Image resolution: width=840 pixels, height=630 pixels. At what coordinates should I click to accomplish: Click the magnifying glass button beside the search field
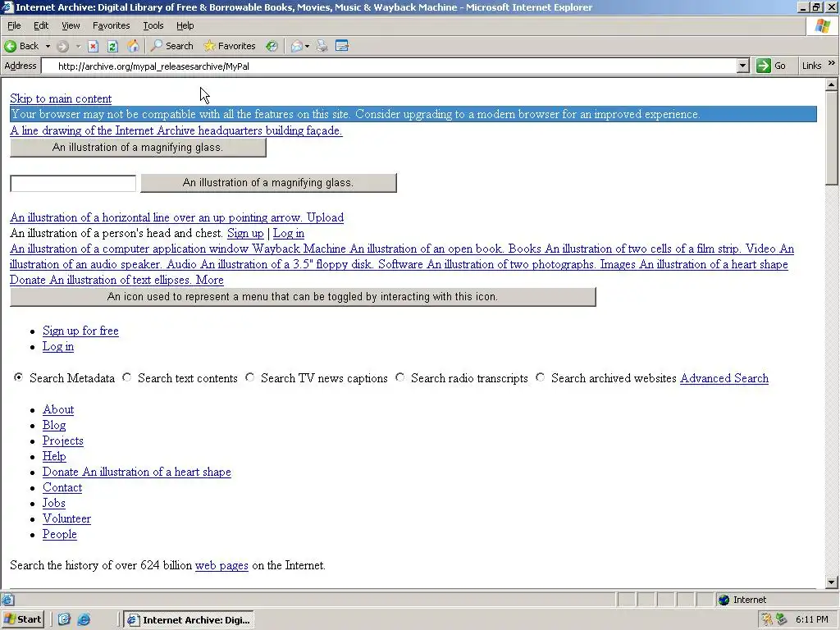point(268,183)
